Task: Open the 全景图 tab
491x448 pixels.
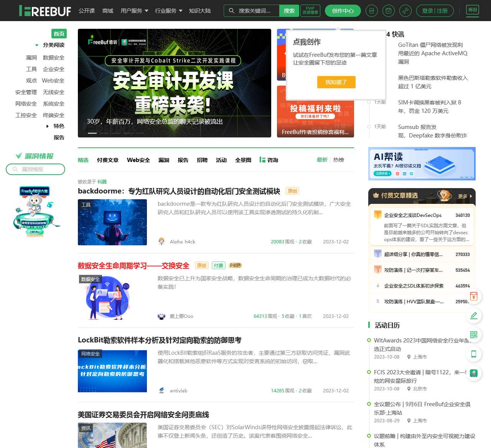Action: coord(243,160)
